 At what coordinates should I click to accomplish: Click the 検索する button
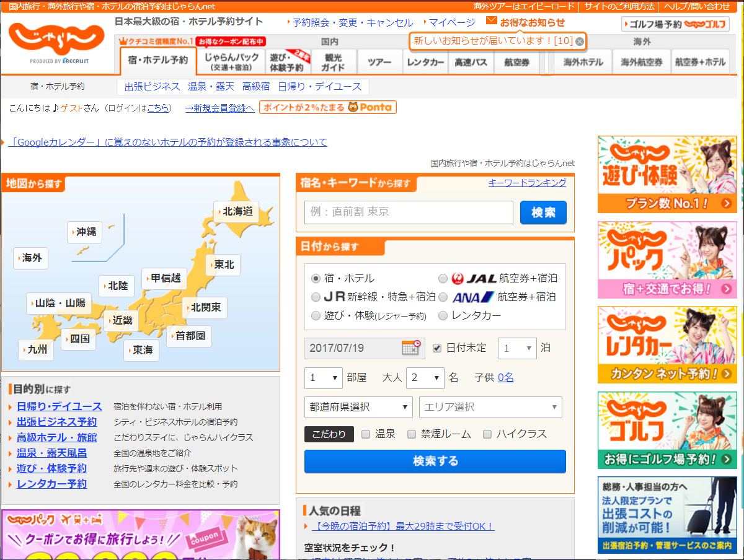(435, 462)
